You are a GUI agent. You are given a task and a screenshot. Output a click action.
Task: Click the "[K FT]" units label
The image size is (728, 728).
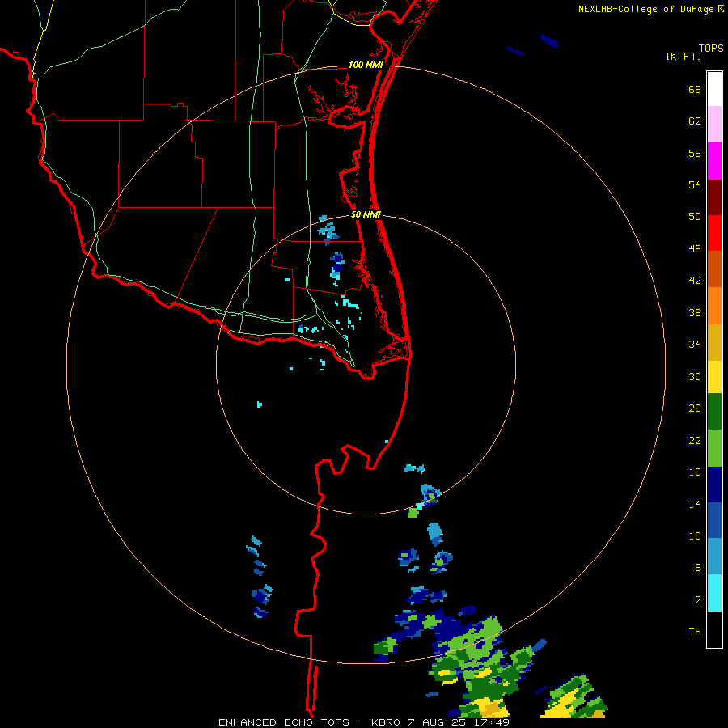click(x=684, y=56)
